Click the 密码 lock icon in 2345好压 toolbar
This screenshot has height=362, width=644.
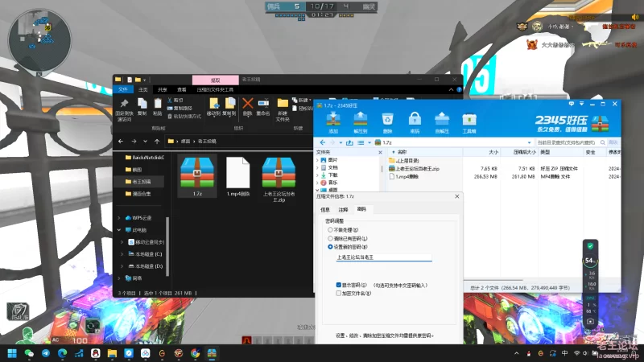415,119
